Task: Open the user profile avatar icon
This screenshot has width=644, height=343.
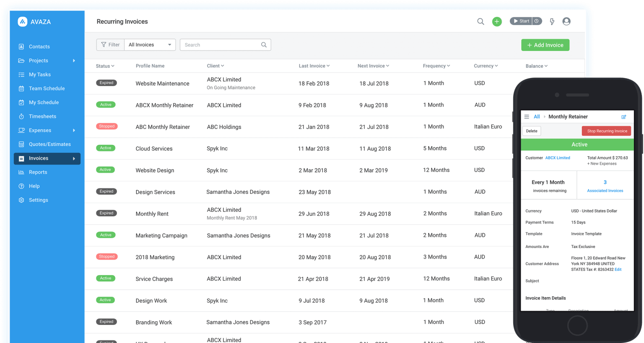Action: point(566,21)
